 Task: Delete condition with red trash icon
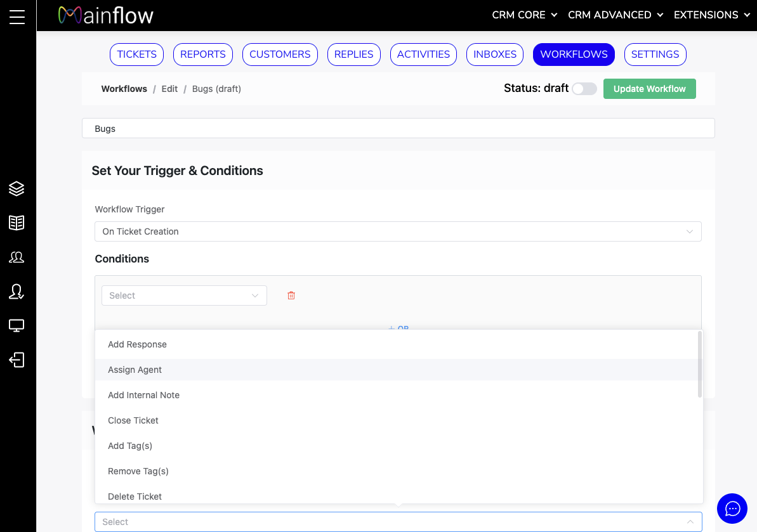291,295
